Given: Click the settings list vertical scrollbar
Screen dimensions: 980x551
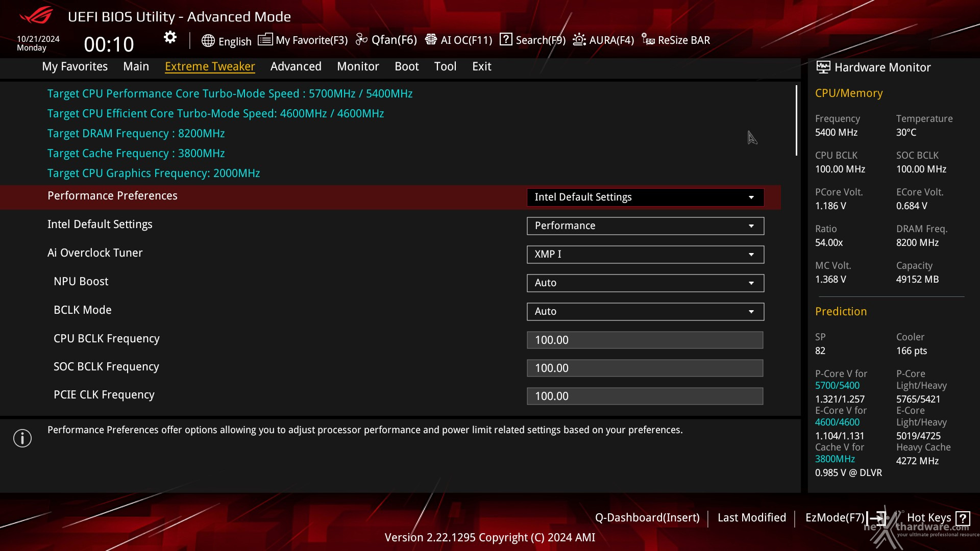Looking at the screenshot, I should (796, 120).
